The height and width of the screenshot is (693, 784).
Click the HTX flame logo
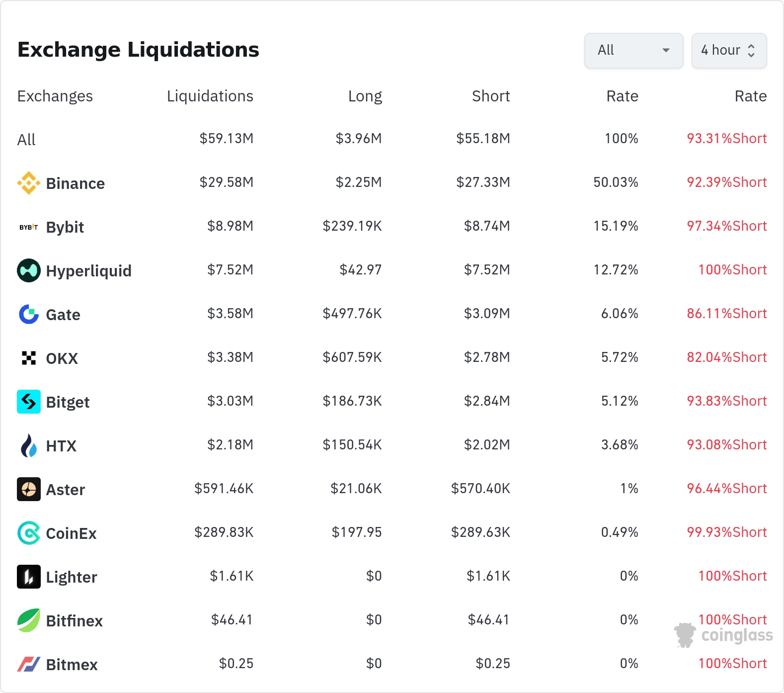29,445
